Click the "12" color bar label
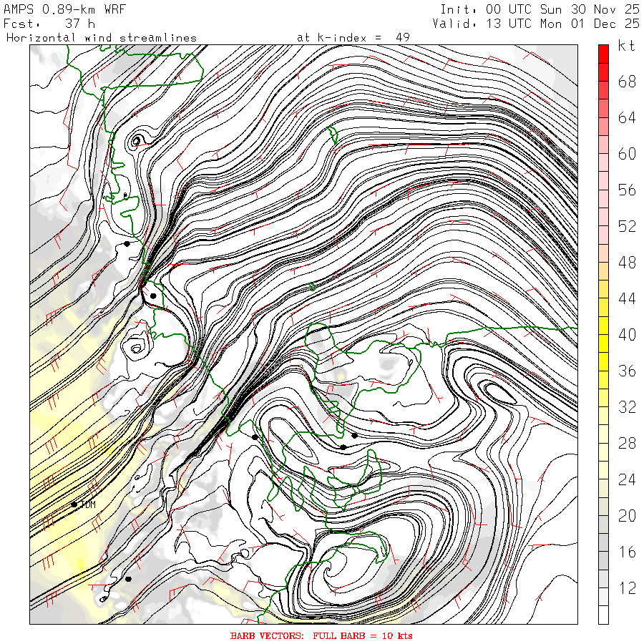Viewport: 644px width, 644px height. point(627,588)
